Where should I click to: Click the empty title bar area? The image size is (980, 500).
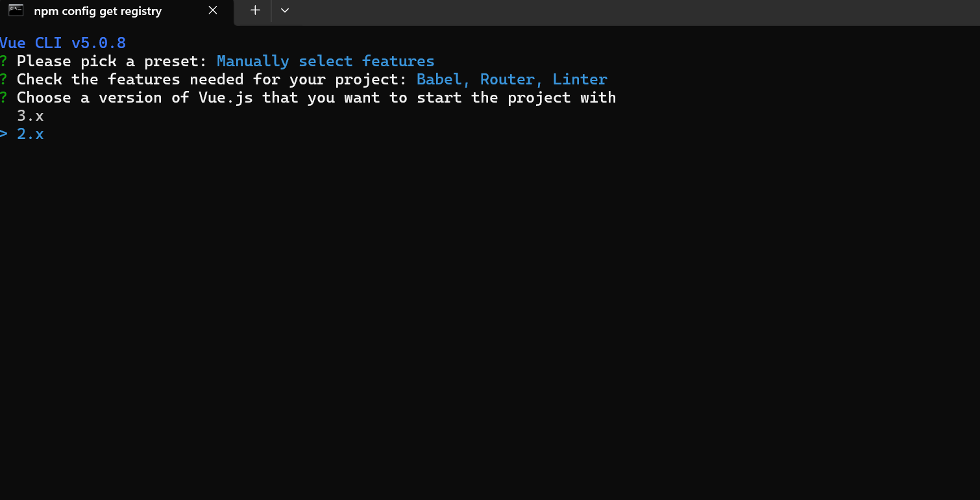(x=617, y=12)
